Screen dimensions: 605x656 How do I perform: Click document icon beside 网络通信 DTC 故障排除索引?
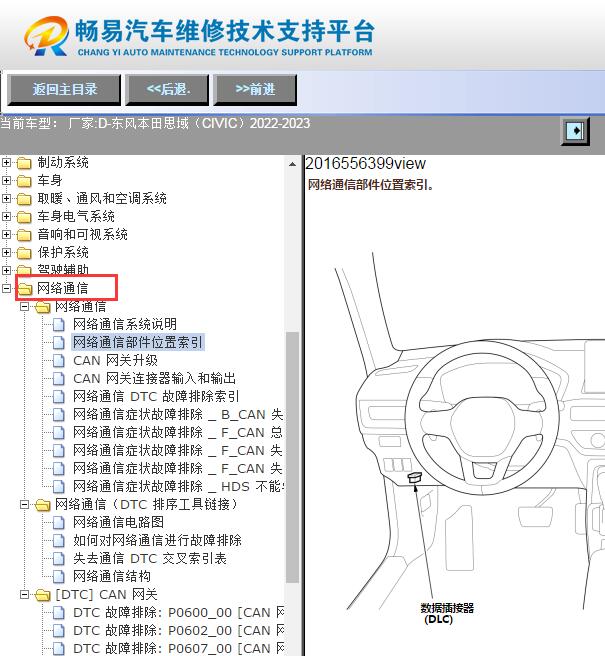pos(59,397)
